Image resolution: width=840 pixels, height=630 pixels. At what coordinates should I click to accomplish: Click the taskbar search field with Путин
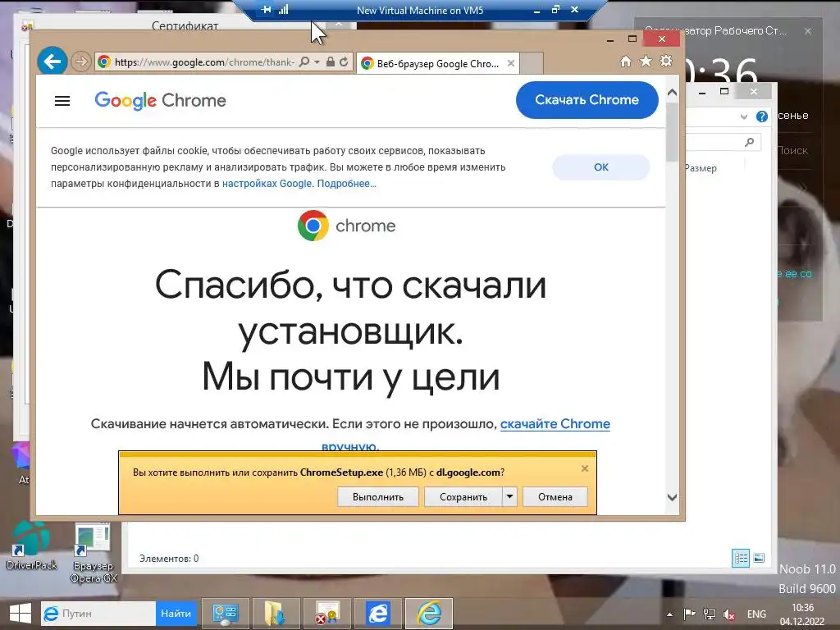coord(98,614)
